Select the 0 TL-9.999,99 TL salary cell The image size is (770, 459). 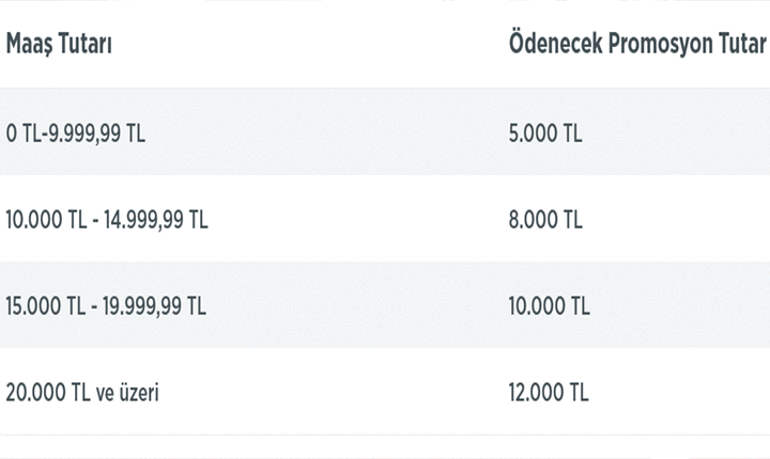76,133
